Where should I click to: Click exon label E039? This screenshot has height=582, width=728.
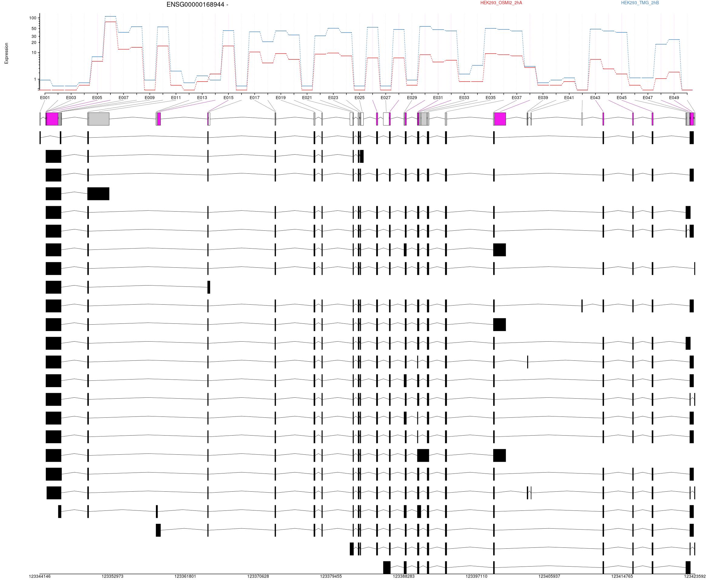(x=543, y=98)
